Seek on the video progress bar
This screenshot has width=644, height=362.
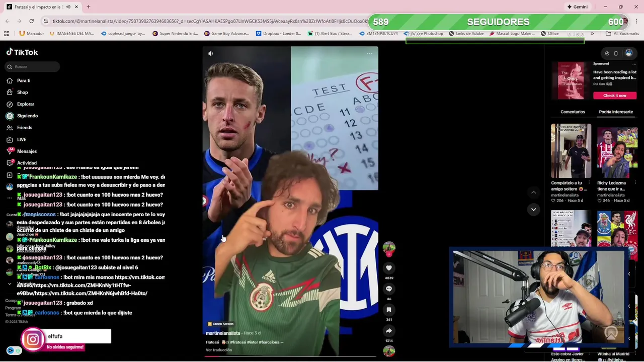290,356
